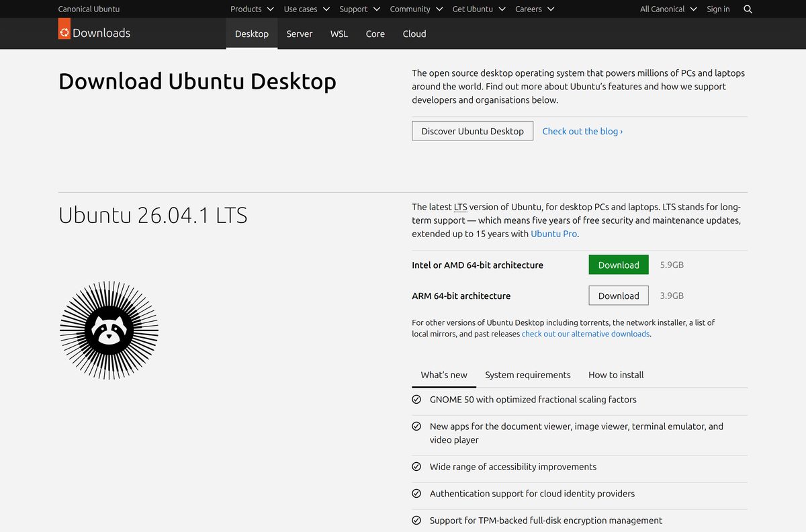
Task: Click the checkmark beside accessibility improvements
Action: tap(416, 466)
